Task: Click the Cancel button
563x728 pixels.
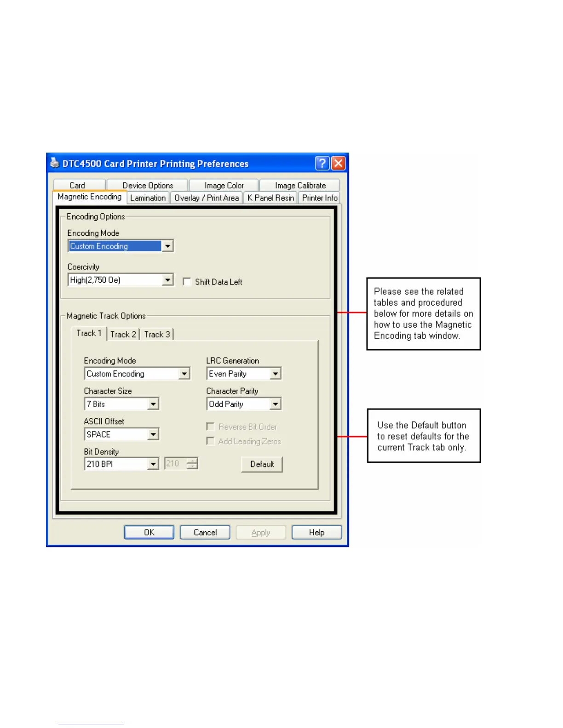Action: click(205, 532)
